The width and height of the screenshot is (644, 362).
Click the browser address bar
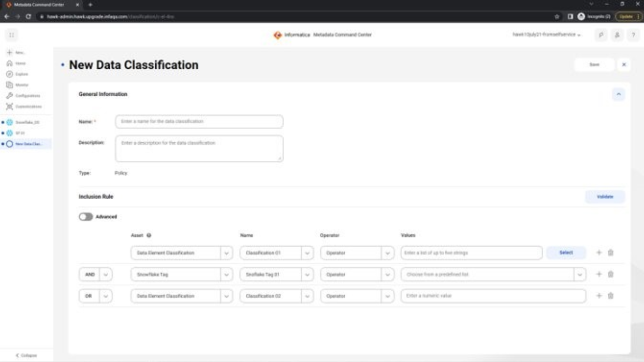(x=290, y=17)
